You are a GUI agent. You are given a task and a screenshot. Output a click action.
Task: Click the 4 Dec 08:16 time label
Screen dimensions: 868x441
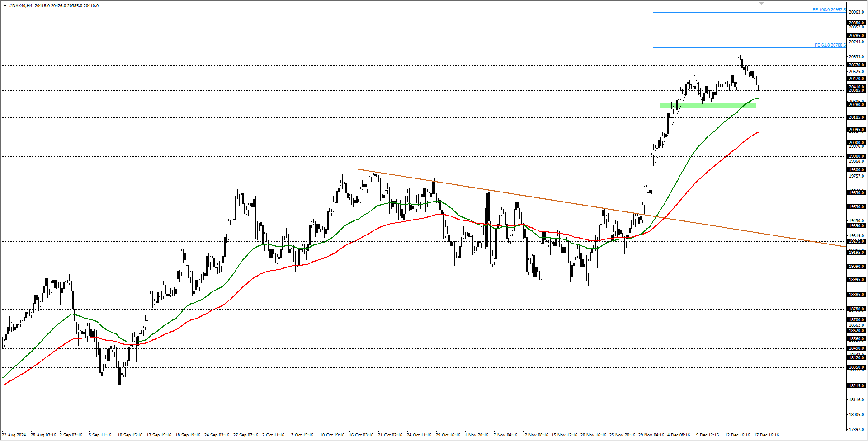tap(679, 435)
